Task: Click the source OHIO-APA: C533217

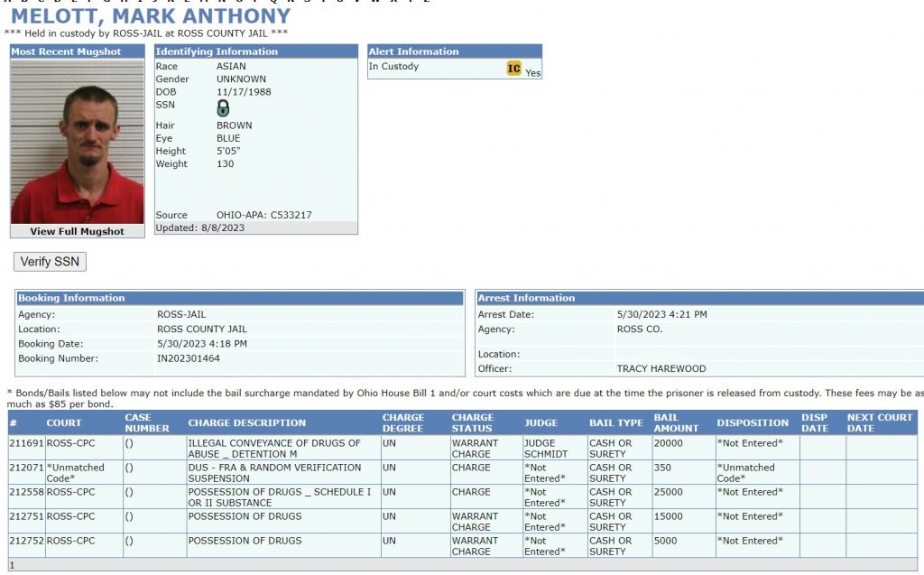Action: click(264, 215)
